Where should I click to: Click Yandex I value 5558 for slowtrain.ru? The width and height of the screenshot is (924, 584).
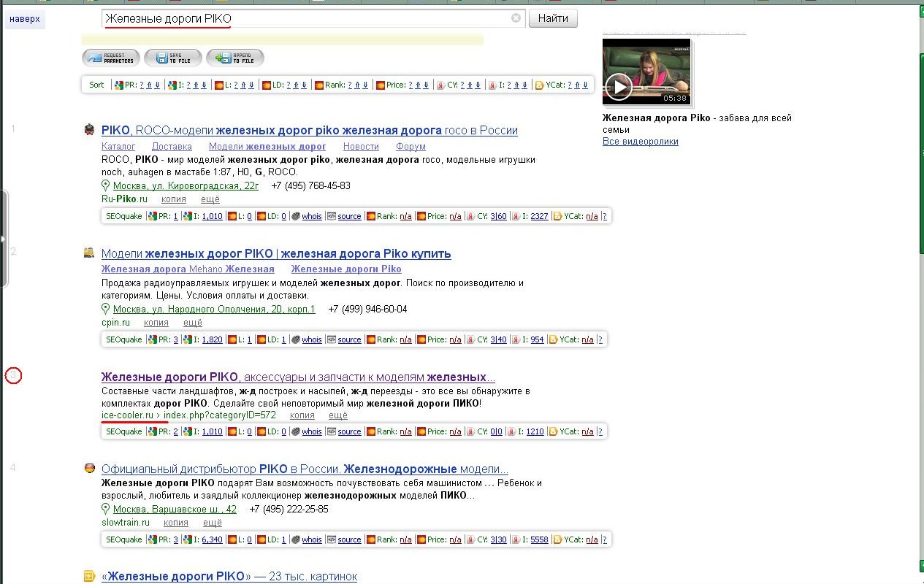coord(539,539)
